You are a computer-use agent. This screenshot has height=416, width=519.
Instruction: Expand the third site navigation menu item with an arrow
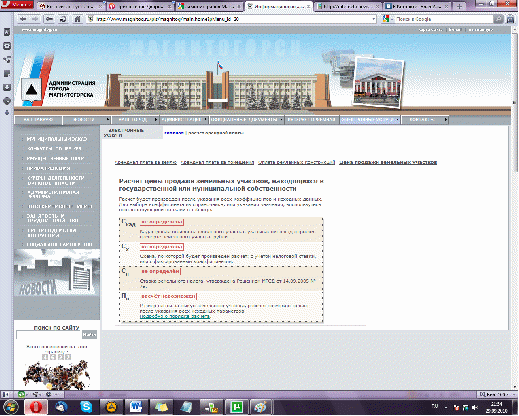click(135, 119)
